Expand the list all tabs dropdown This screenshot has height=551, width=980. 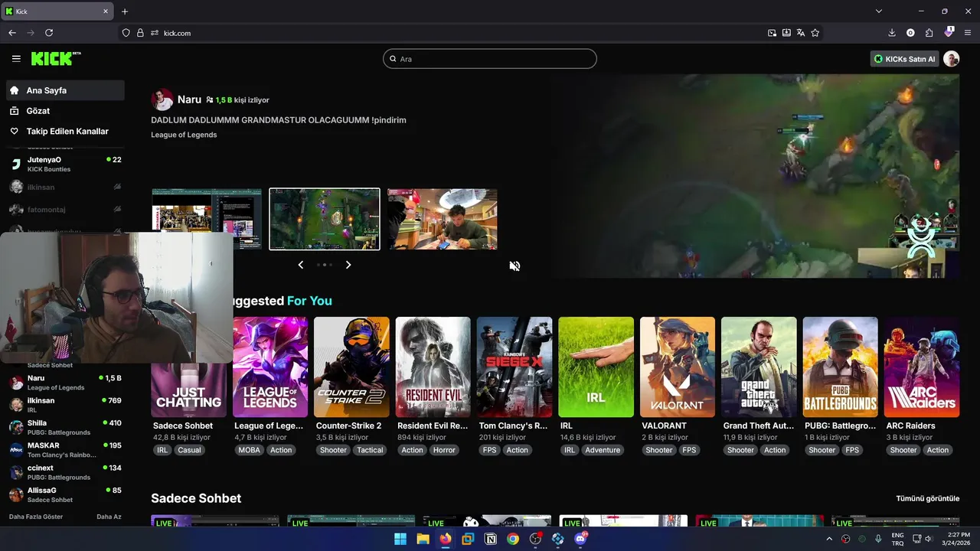[879, 11]
